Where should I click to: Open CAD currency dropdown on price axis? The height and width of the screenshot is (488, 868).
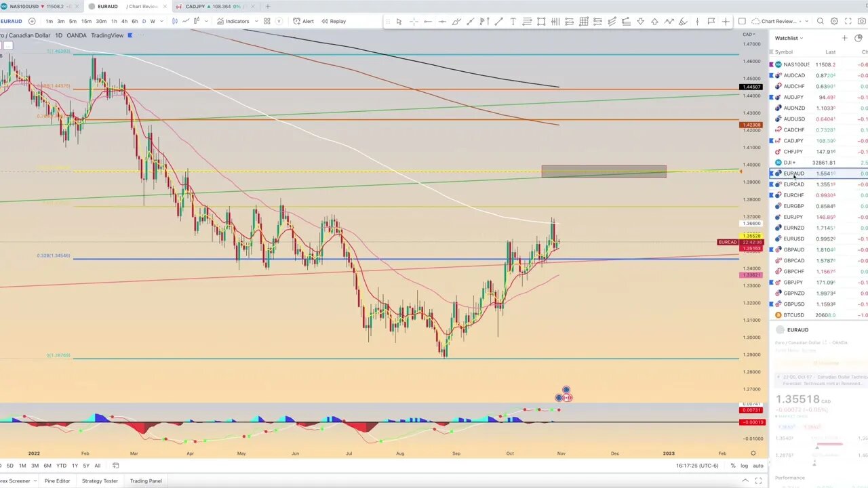[x=749, y=35]
